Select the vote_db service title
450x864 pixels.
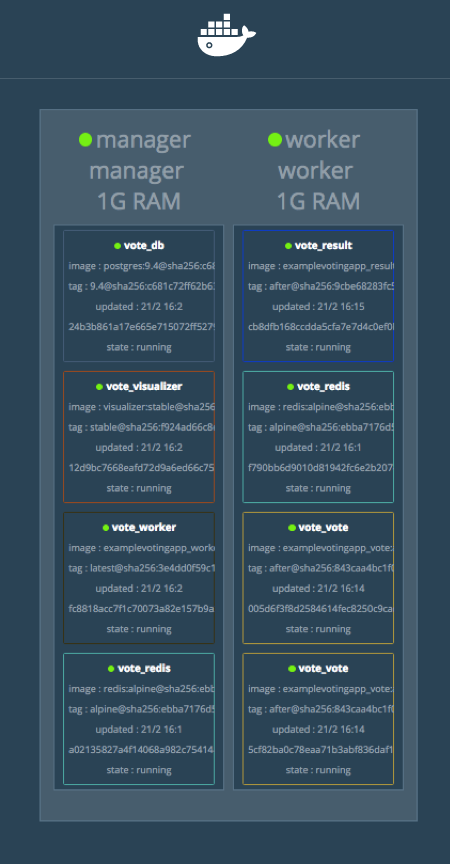point(144,246)
